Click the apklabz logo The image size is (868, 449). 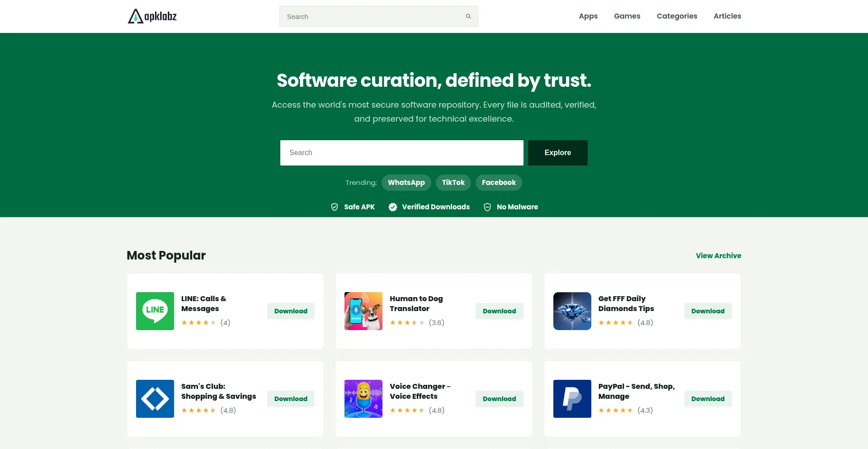tap(152, 16)
